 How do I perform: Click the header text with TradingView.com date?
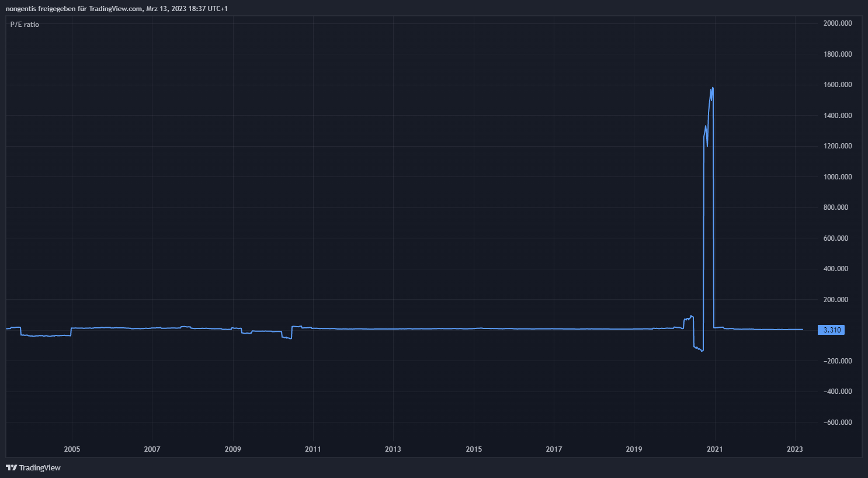(117, 9)
